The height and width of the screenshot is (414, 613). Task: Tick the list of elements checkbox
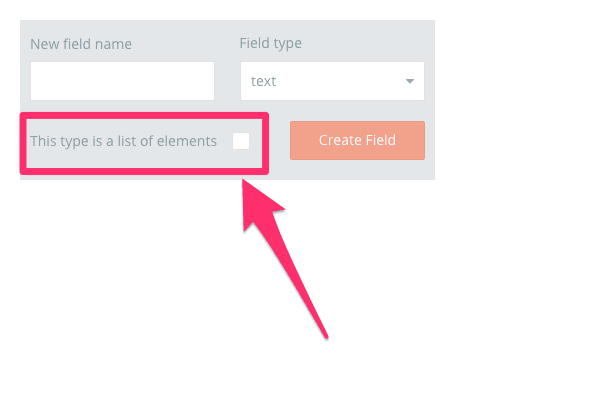[241, 141]
